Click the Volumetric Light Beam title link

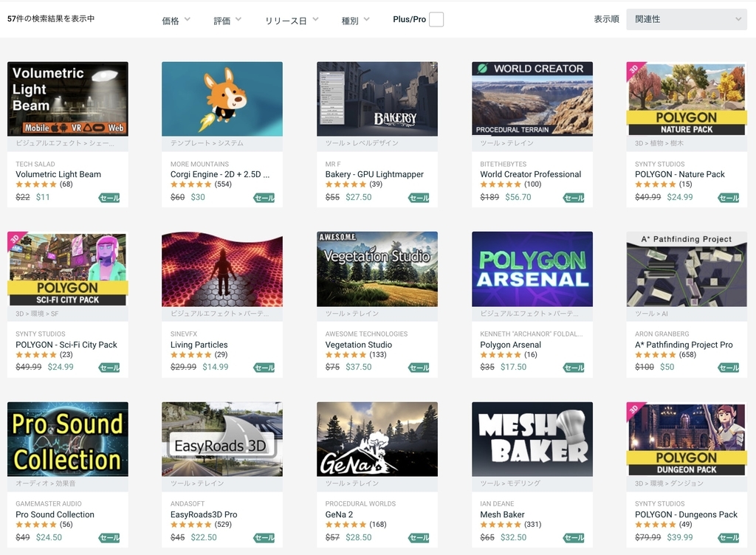coord(58,174)
